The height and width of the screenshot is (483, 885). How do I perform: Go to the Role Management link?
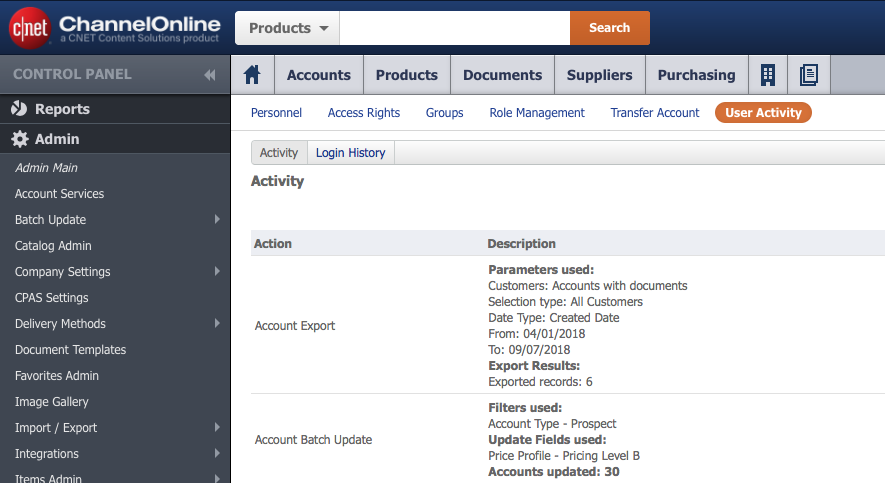[x=537, y=113]
